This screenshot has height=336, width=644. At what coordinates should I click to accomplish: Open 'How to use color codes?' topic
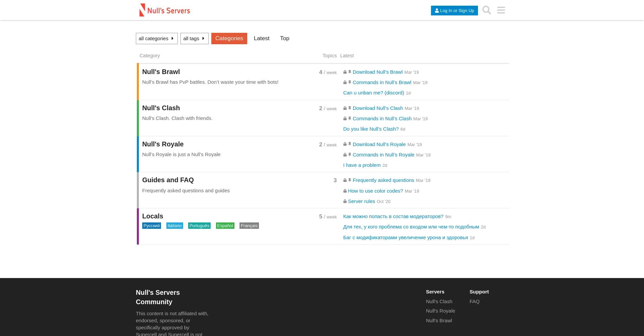(x=375, y=191)
